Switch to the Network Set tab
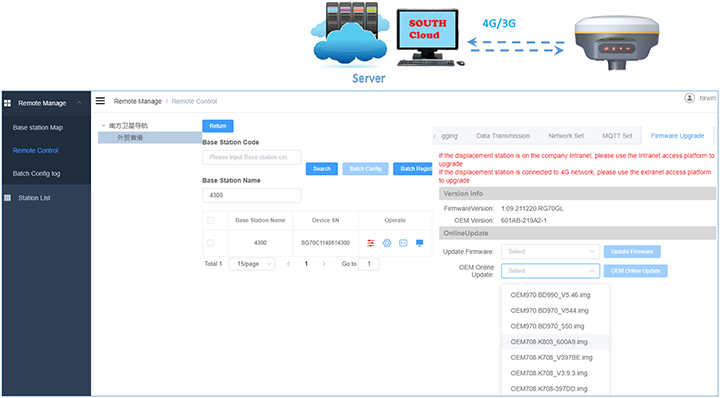Screen dimensions: 720x398 [566, 136]
